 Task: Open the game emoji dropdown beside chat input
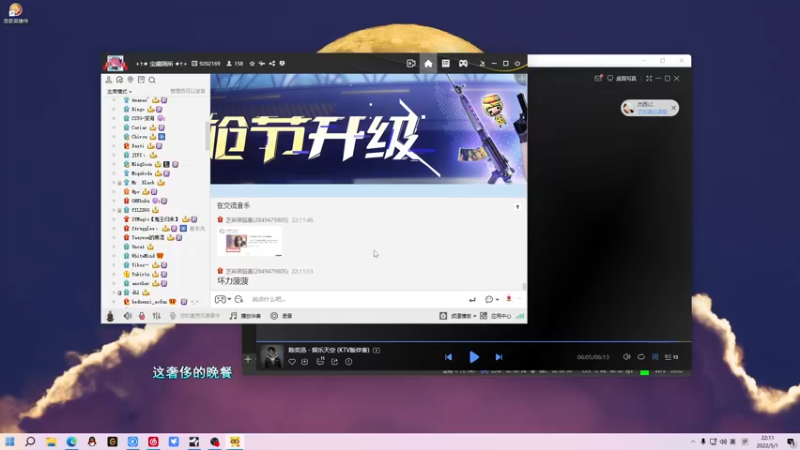(x=222, y=299)
